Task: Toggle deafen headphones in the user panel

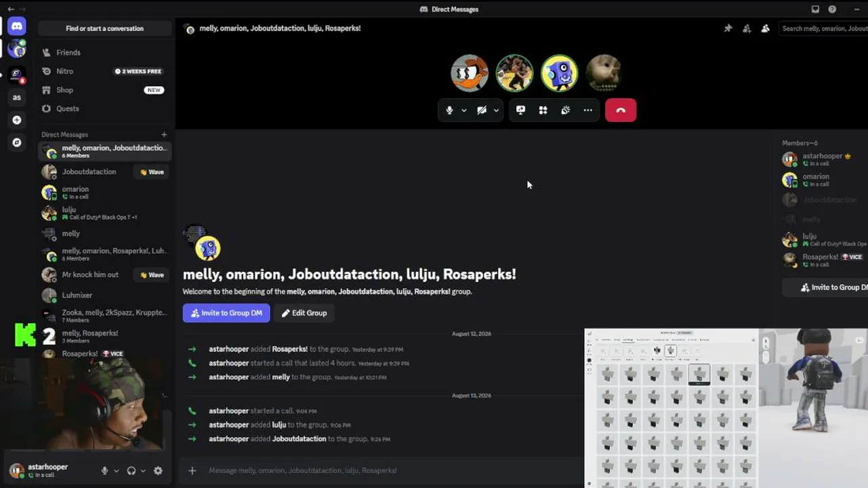Action: (x=131, y=470)
